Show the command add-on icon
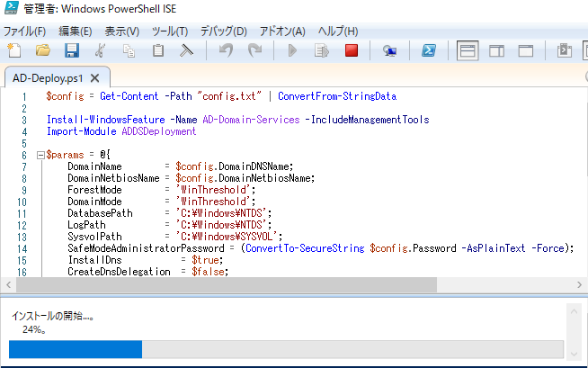The height and width of the screenshot is (368, 588). pos(565,50)
